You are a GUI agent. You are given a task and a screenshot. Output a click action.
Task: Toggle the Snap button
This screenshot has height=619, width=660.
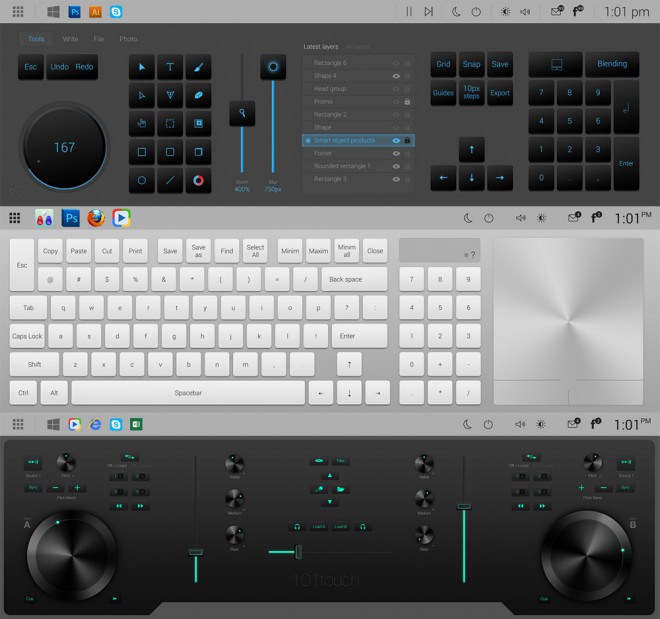(x=471, y=64)
